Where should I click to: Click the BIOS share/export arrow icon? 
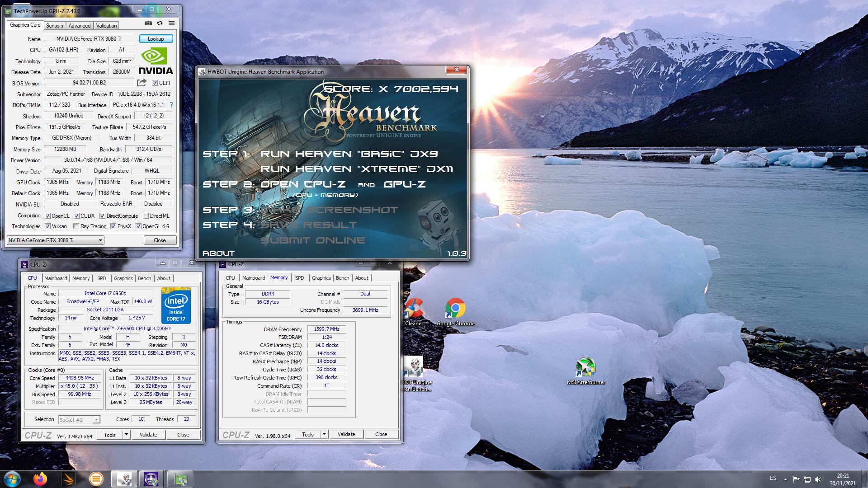click(x=142, y=83)
